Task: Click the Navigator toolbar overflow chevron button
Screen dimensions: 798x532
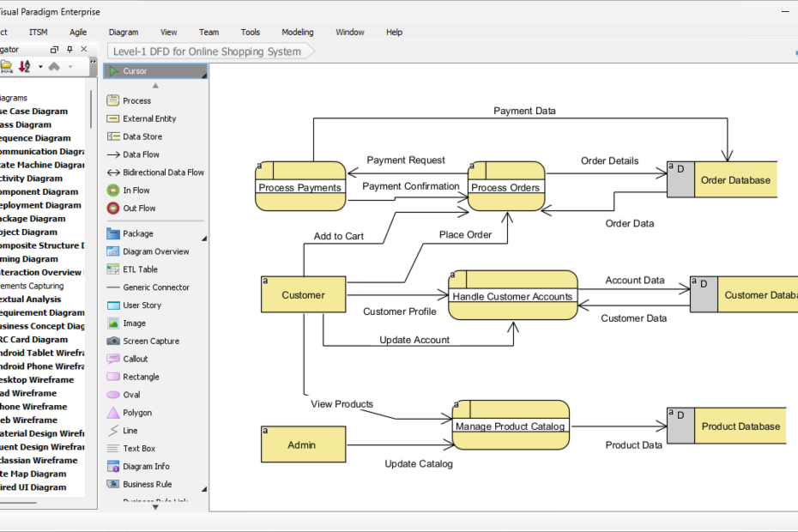Action: 94,61
